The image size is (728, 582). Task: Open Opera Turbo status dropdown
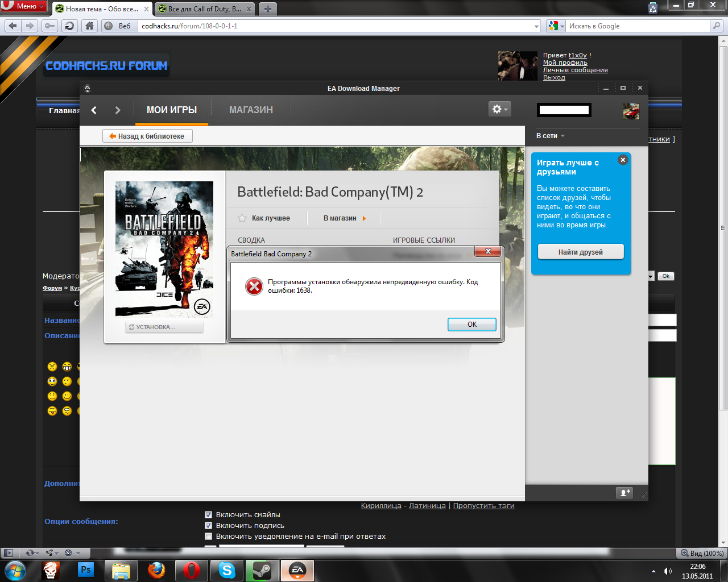pyautogui.click(x=72, y=553)
